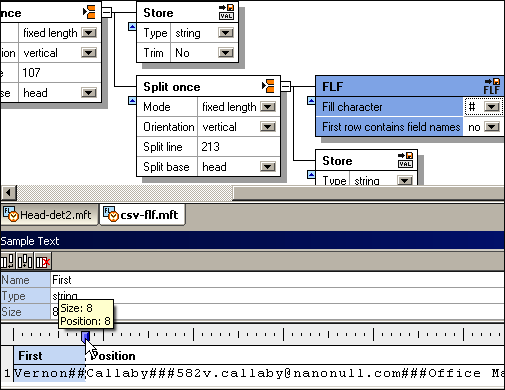505x390 pixels.
Task: Switch to the Head-det2.mft tab
Action: [49, 215]
